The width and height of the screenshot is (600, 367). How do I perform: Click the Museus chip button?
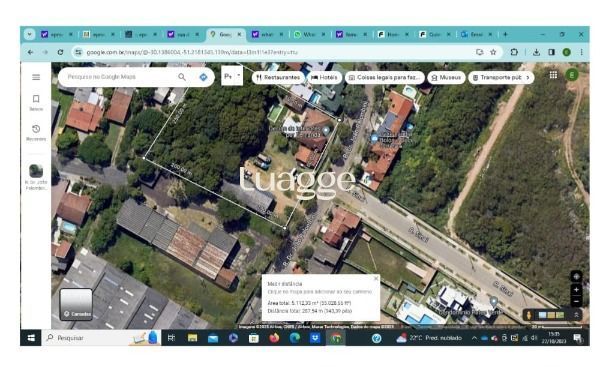click(446, 77)
